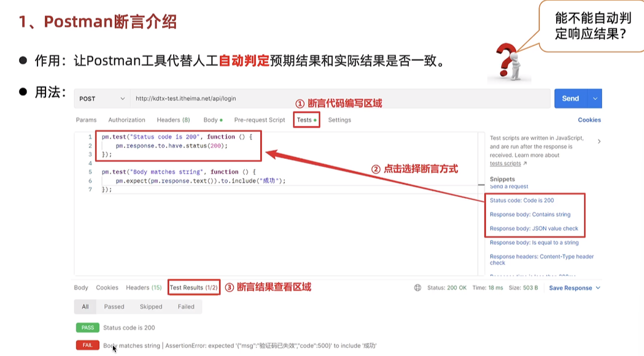Open the Pre-request Script tab
The width and height of the screenshot is (644, 356).
coord(260,120)
